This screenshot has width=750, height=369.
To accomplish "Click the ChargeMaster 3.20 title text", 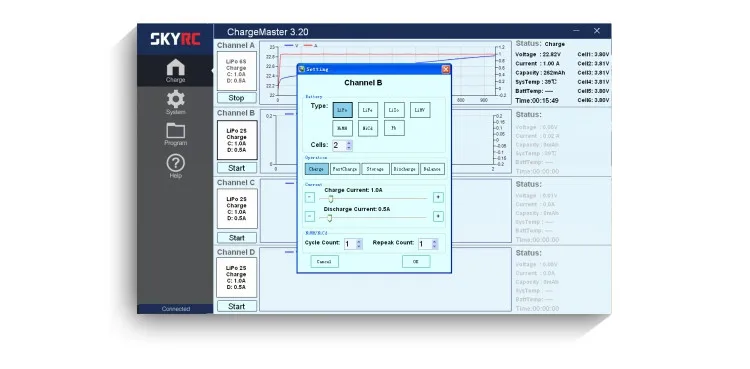I will (267, 32).
